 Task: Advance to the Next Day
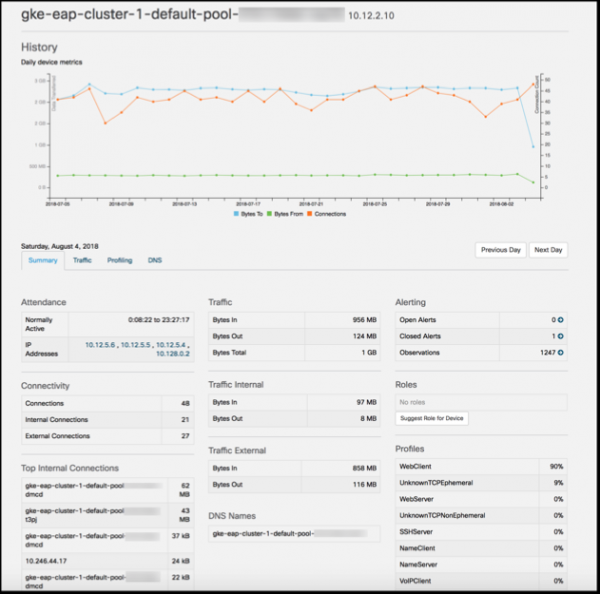tap(547, 249)
